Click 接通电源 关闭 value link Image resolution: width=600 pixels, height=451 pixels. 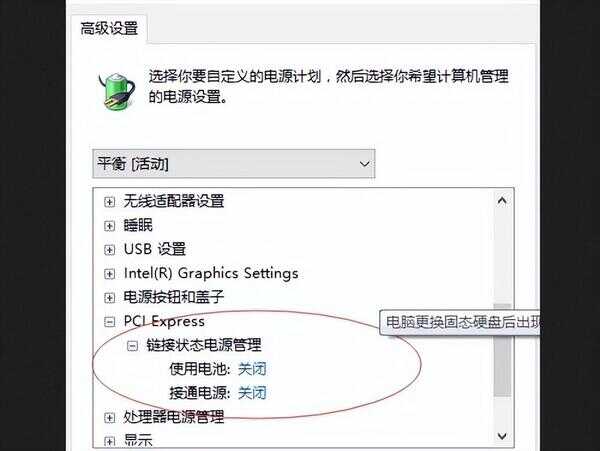click(x=252, y=393)
